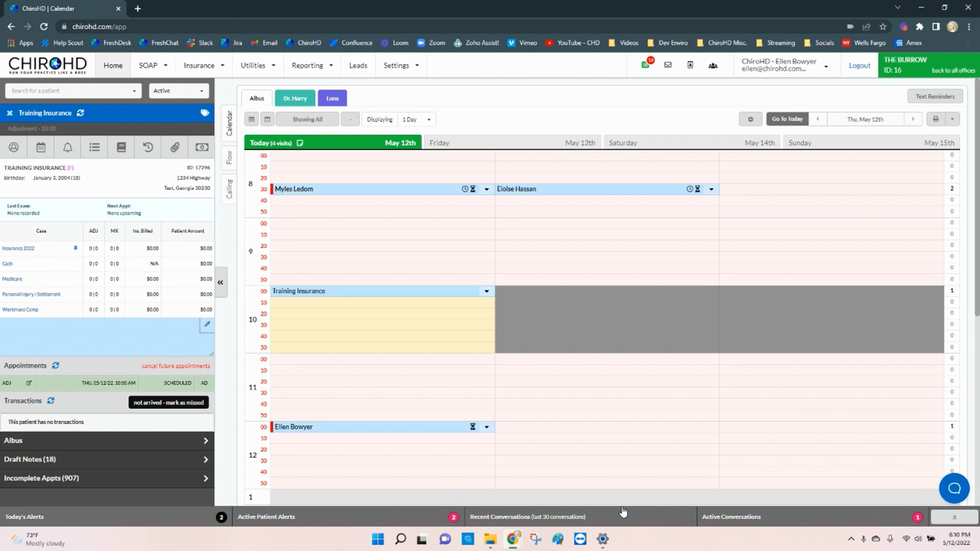This screenshot has width=980, height=551.
Task: Toggle the Today visits note icon
Action: (x=300, y=143)
